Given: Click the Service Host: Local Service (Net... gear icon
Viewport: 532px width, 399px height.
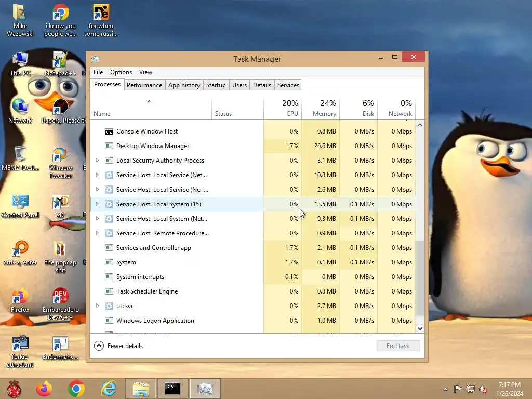Looking at the screenshot, I should 109,175.
